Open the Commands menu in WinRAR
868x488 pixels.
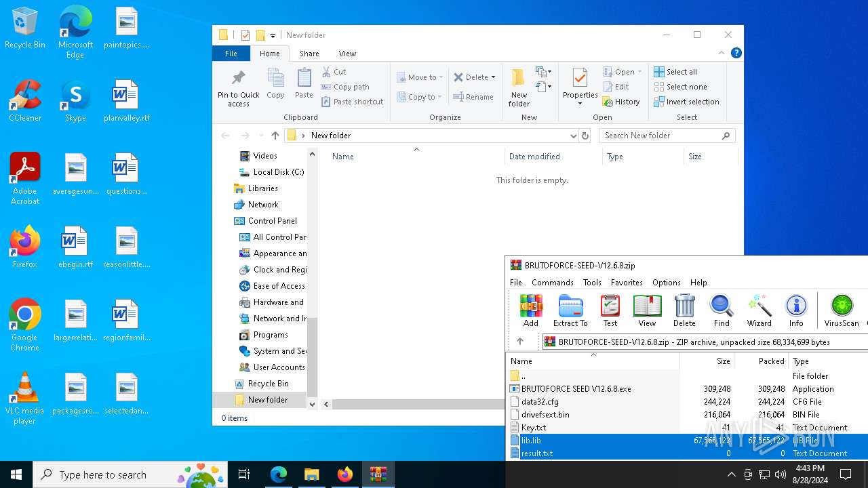tap(552, 283)
